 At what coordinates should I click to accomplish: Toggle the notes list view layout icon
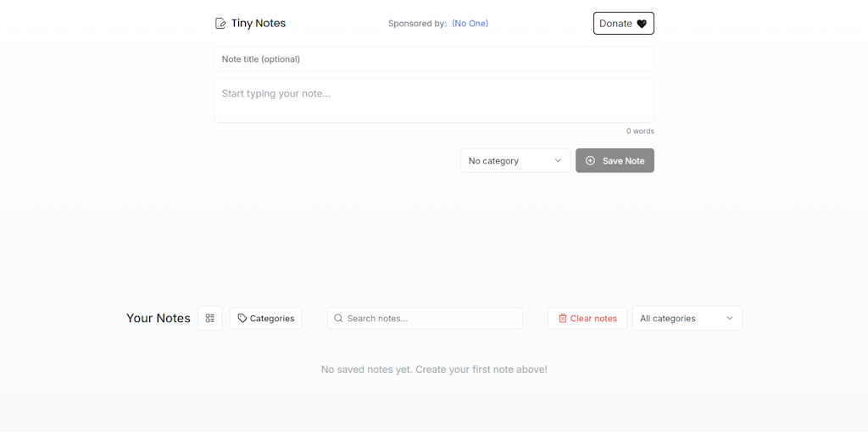210,319
